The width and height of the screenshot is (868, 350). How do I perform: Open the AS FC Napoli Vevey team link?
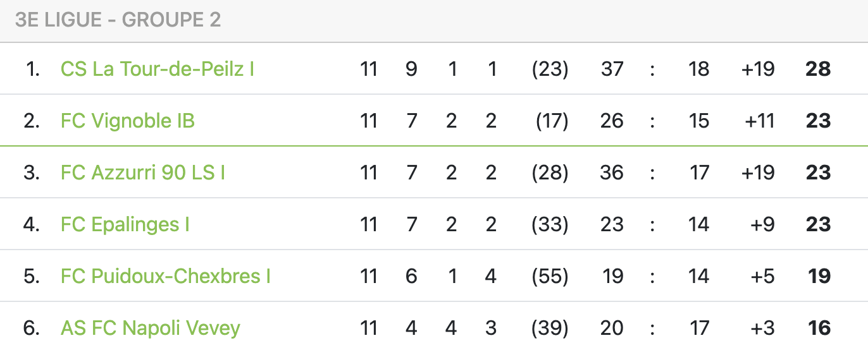tap(151, 328)
